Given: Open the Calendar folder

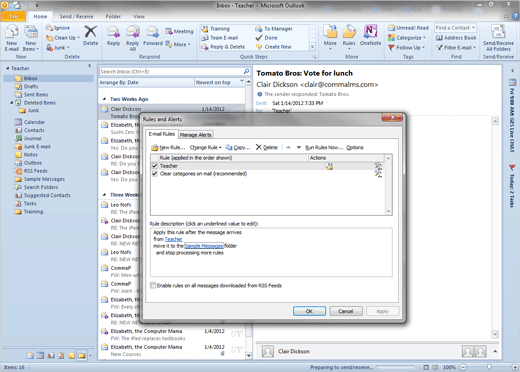Looking at the screenshot, I should click(x=34, y=122).
